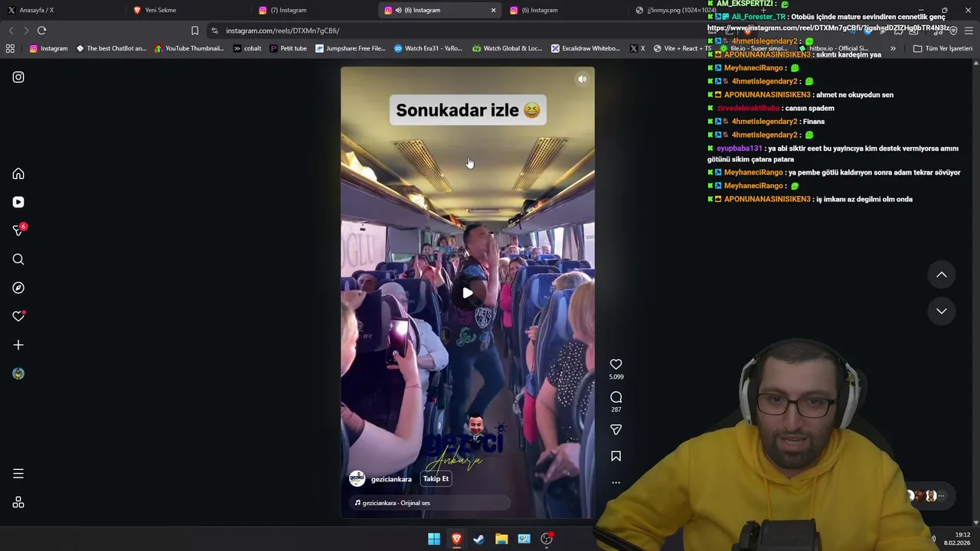Like the reel with the heart icon
Image resolution: width=980 pixels, height=551 pixels.
pyautogui.click(x=616, y=364)
